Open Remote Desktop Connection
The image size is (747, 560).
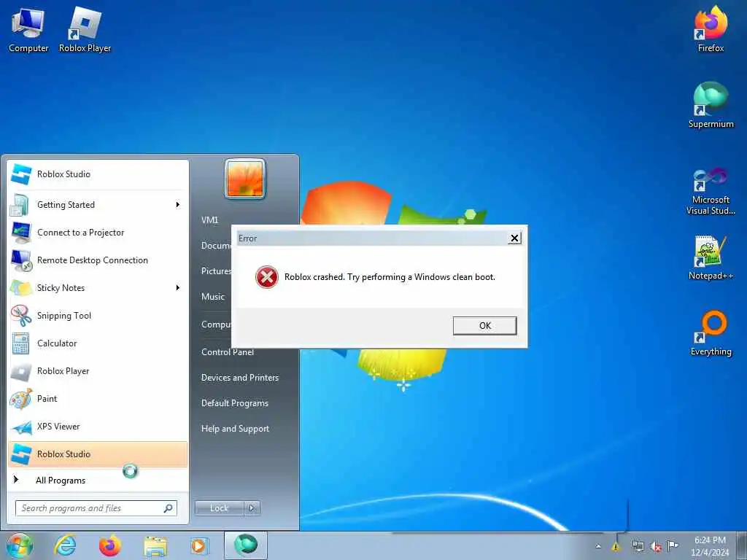tap(98, 260)
